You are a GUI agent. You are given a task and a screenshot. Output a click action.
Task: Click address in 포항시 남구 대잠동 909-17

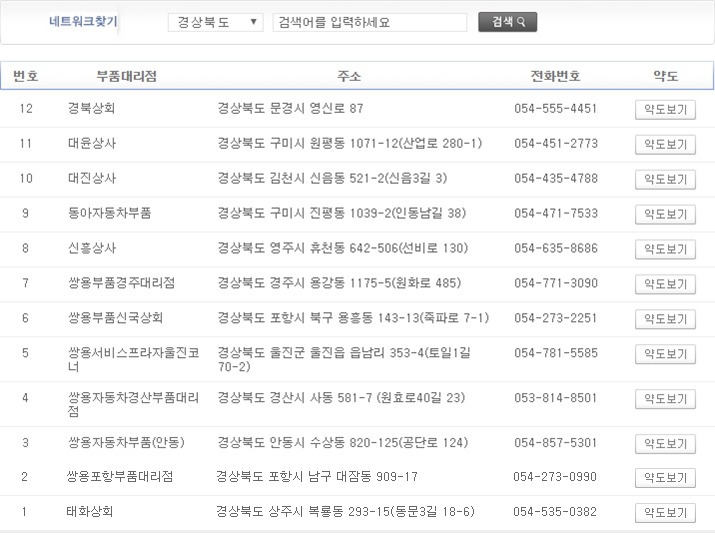click(x=316, y=477)
